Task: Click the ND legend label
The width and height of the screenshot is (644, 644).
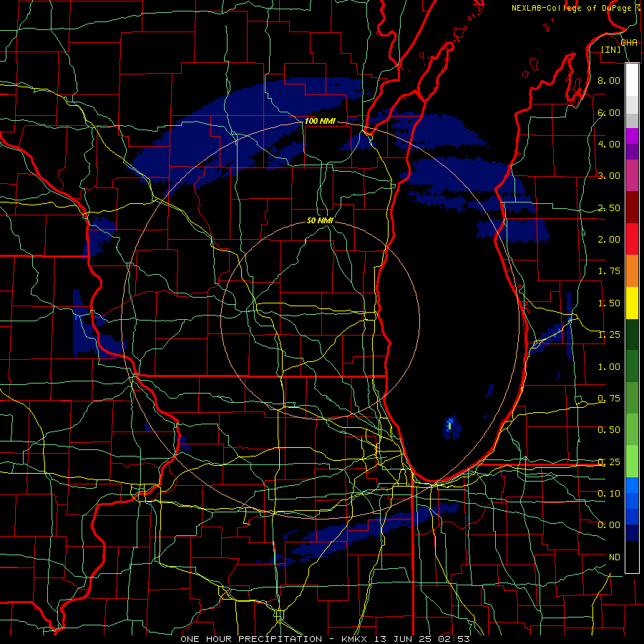Action: coord(615,557)
